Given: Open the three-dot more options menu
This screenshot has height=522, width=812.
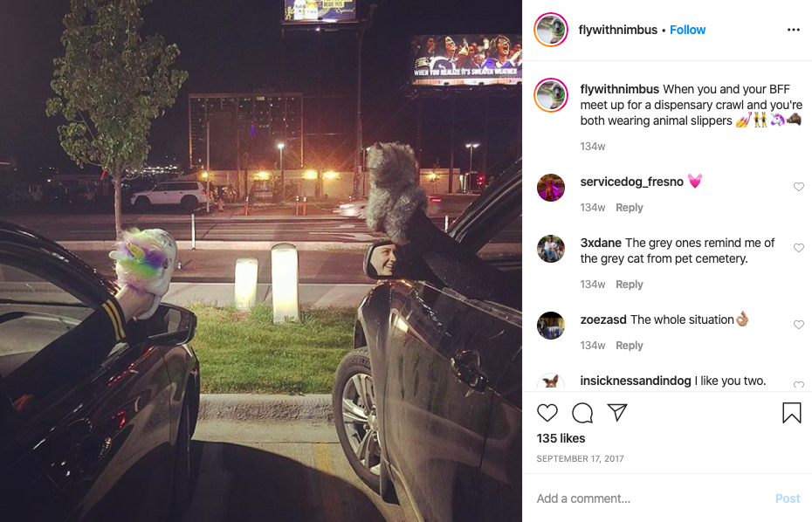Looking at the screenshot, I should point(794,30).
